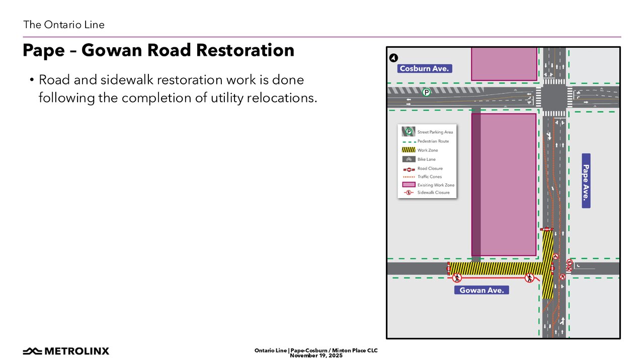Click the 'Pape – Gowan Road Restoration' title
The image size is (644, 362).
click(158, 51)
